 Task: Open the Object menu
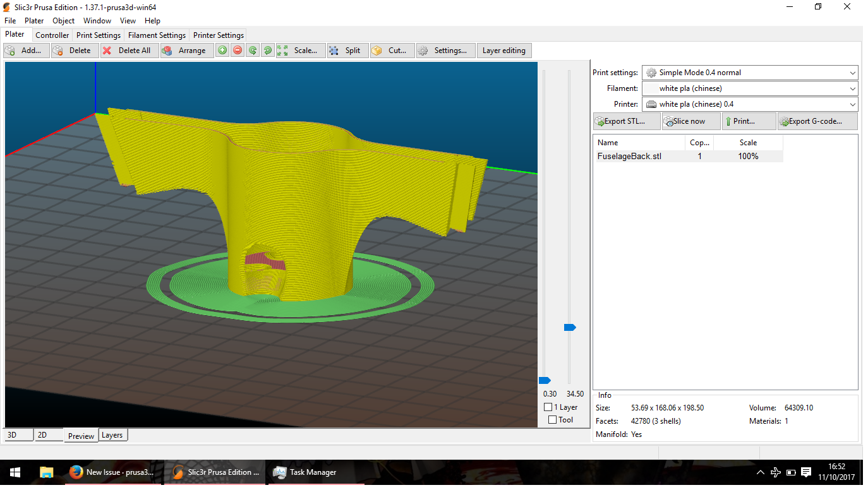[64, 21]
